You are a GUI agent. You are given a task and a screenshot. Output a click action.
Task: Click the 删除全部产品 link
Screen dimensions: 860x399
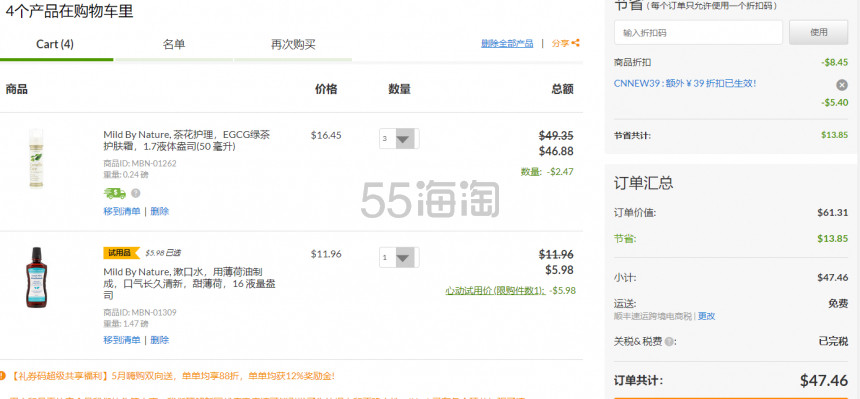507,43
